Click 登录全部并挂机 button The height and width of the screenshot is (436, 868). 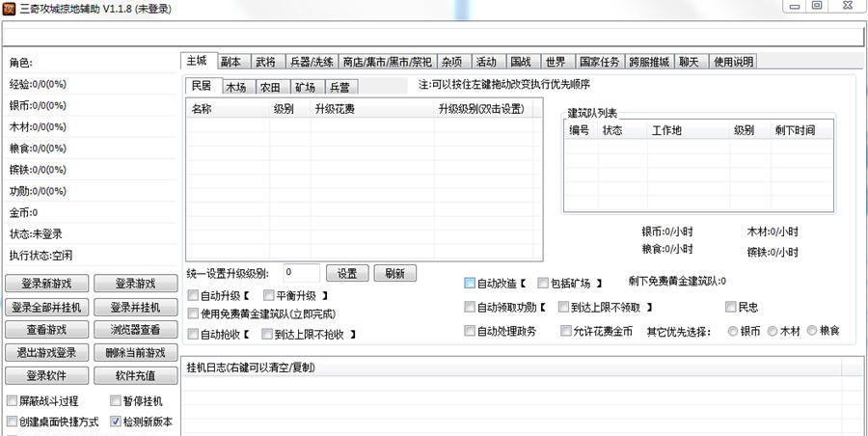(x=46, y=307)
